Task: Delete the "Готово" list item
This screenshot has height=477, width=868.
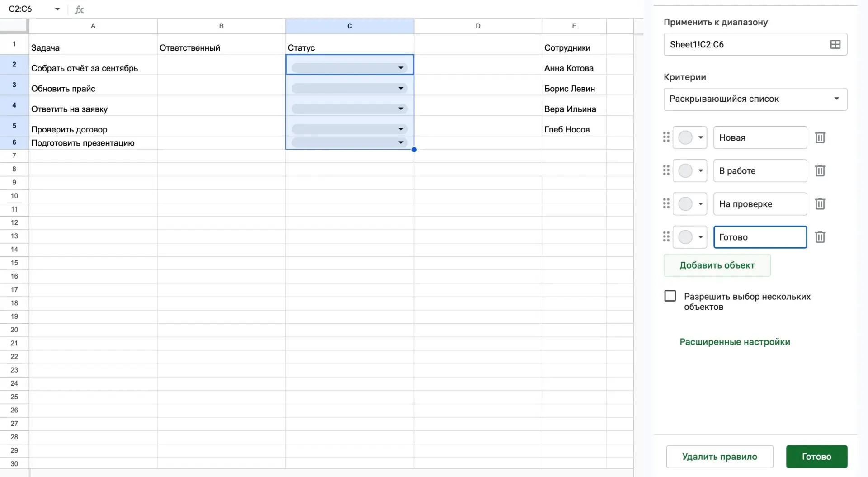Action: click(x=820, y=237)
